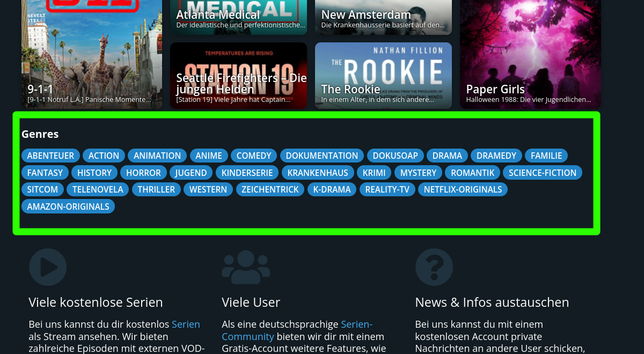Open the New Amsterdam series card
Viewport: 644px width, 354px height.
[x=383, y=17]
